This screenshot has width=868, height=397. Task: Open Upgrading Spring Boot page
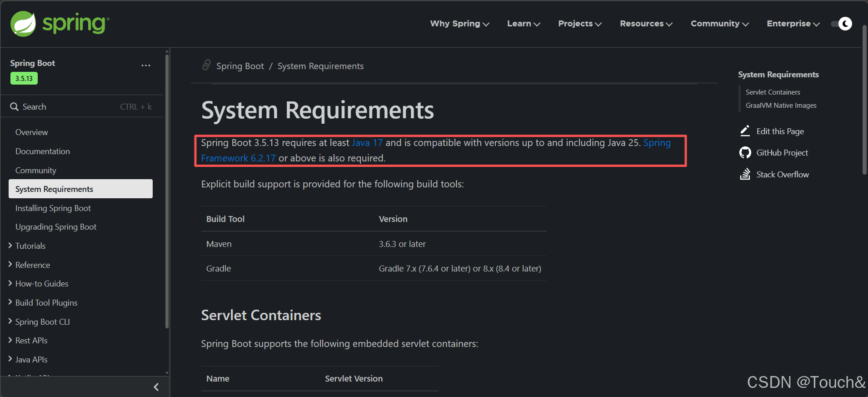pos(56,227)
